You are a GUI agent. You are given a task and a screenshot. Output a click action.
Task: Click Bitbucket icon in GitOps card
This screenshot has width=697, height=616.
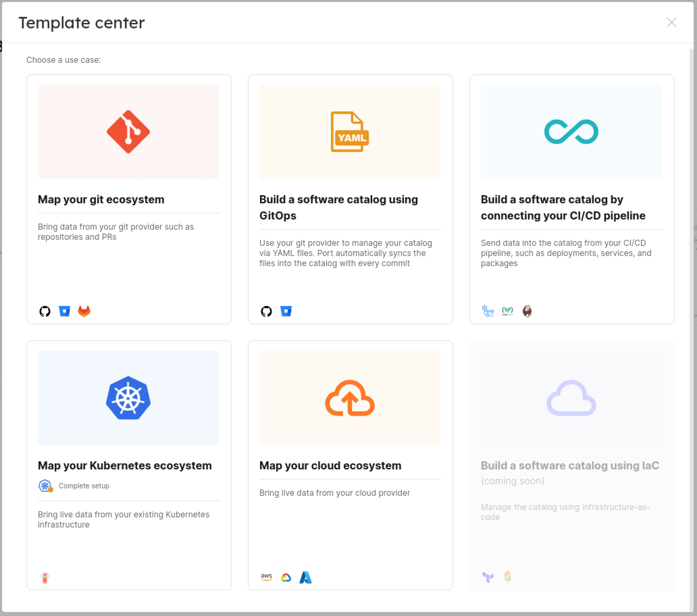[286, 311]
